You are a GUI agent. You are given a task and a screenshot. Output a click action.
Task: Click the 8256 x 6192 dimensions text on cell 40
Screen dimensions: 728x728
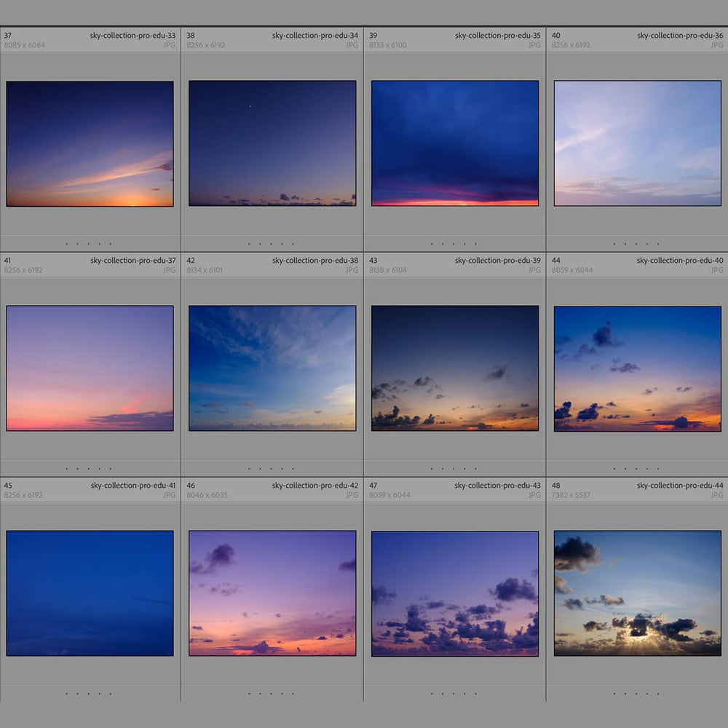pyautogui.click(x=572, y=44)
